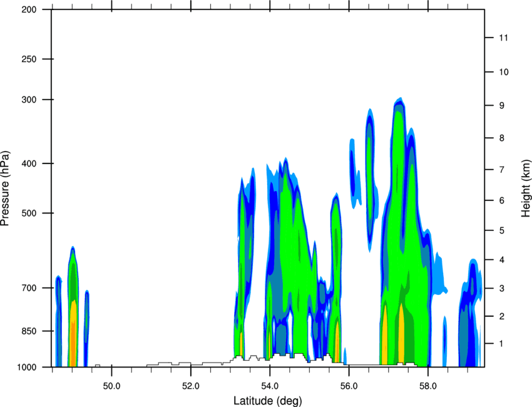The width and height of the screenshot is (532, 407).
Task: Select the 400 pressure tick label
Action: click(x=29, y=163)
